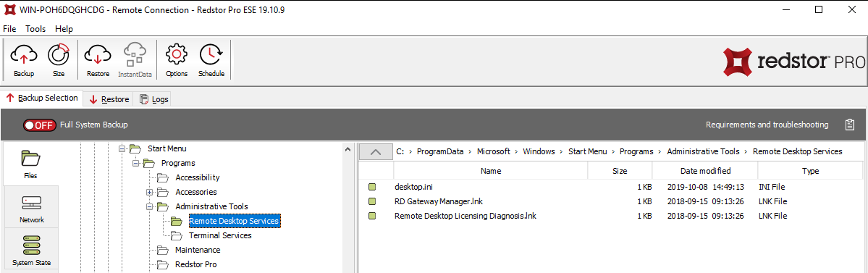Viewport: 868px width, 273px height.
Task: Open the Restore toolbar icon
Action: pyautogui.click(x=98, y=60)
